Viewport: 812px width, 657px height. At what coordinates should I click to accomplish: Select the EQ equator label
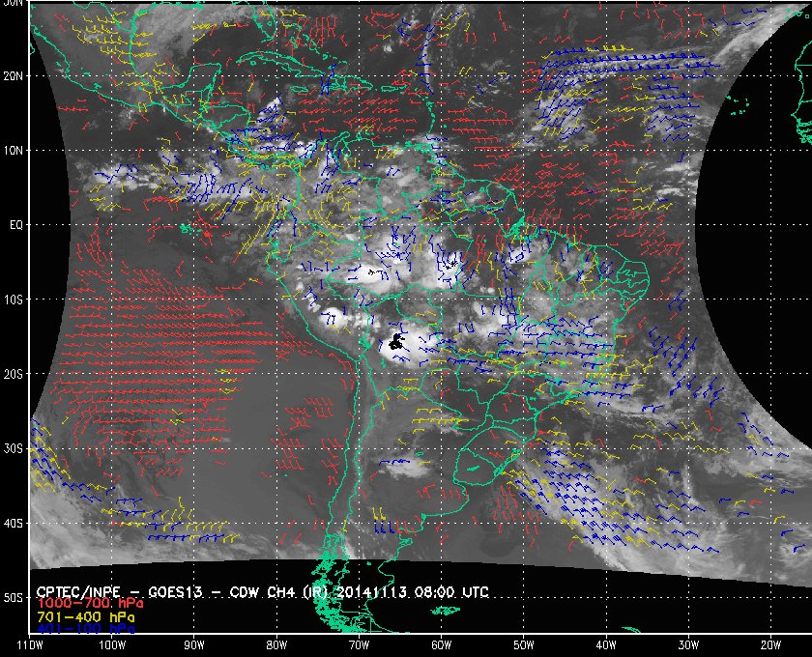coord(16,225)
